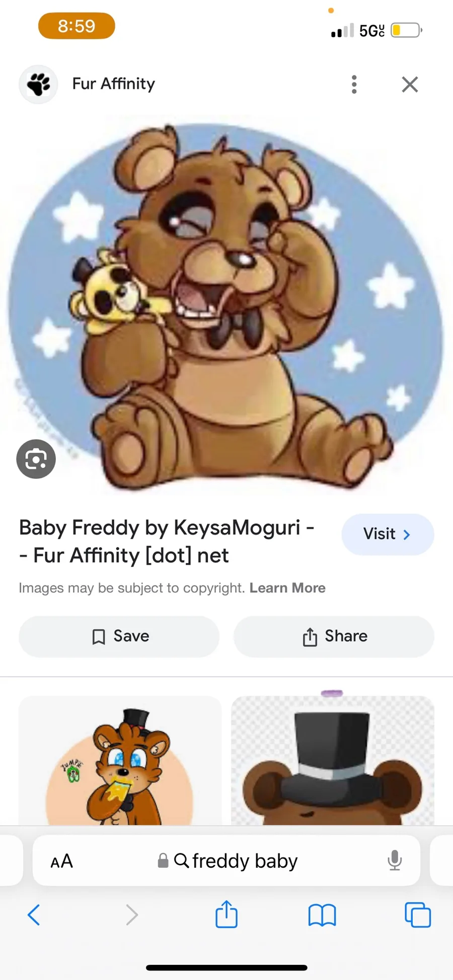Open the three-dot more options menu

pyautogui.click(x=354, y=85)
